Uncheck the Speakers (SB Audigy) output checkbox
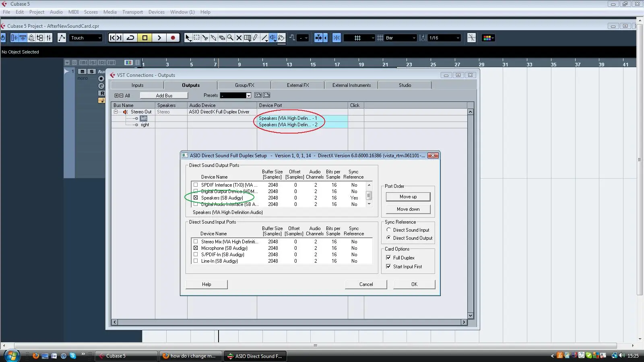Screen dimensions: 644x362 click(x=196, y=198)
